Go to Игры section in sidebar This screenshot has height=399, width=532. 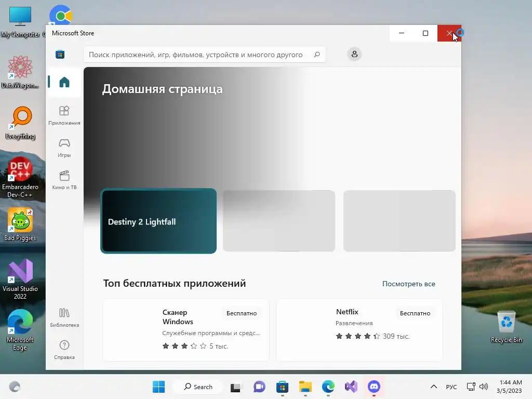point(64,148)
